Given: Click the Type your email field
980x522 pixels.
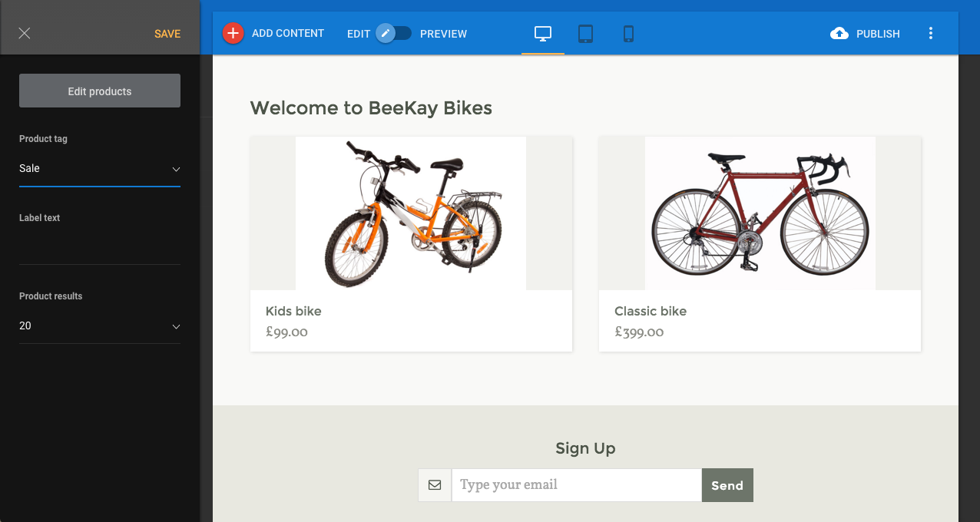Looking at the screenshot, I should point(577,485).
